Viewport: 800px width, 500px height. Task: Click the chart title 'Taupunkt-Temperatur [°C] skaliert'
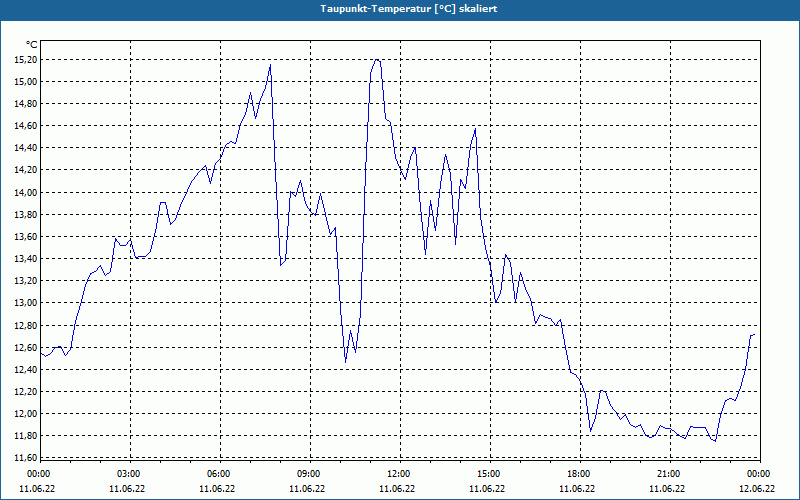(409, 9)
